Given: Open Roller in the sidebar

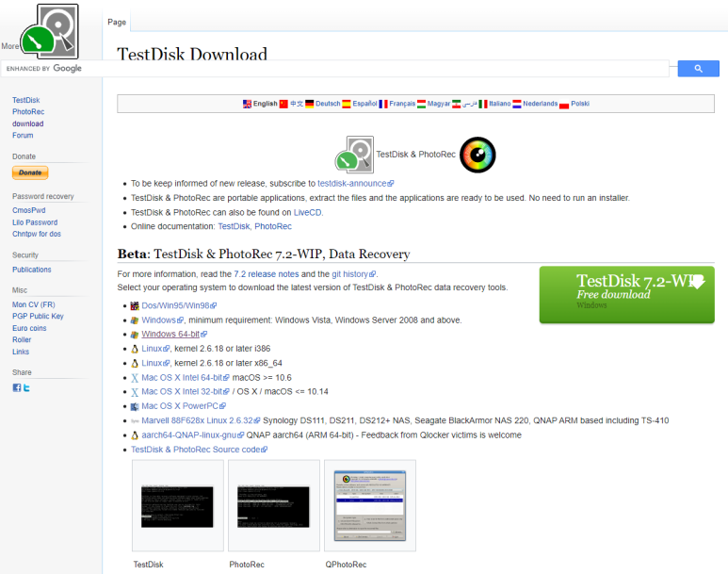Looking at the screenshot, I should click(x=22, y=339).
